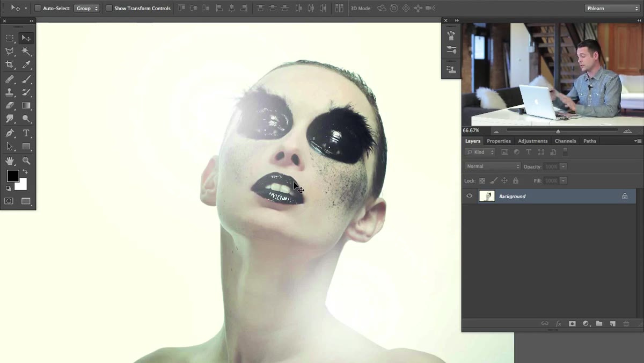Open the Phlearn workspace dropdown
Image resolution: width=644 pixels, height=363 pixels.
tap(612, 8)
